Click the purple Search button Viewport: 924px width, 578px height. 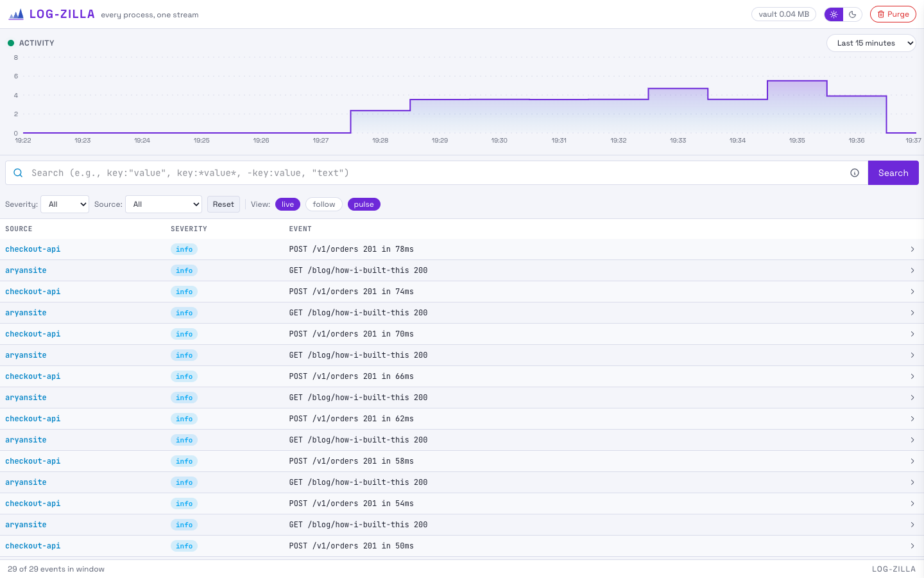(x=893, y=173)
